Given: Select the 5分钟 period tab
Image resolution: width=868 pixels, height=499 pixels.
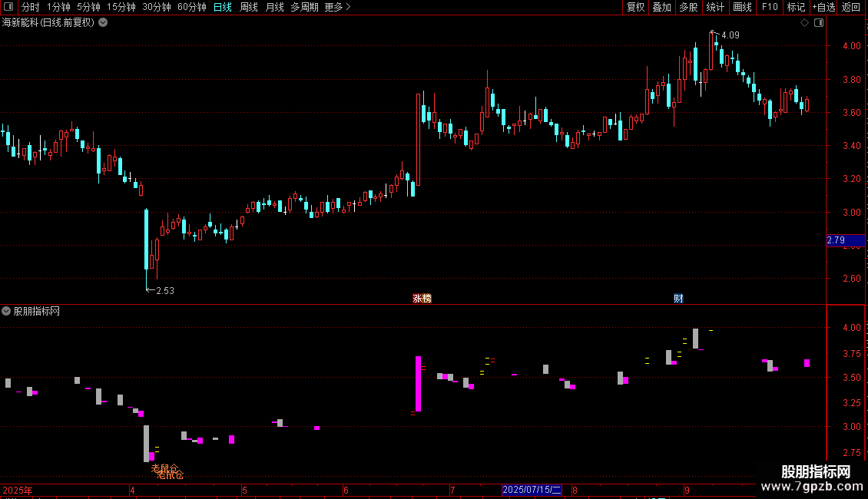Looking at the screenshot, I should (88, 7).
